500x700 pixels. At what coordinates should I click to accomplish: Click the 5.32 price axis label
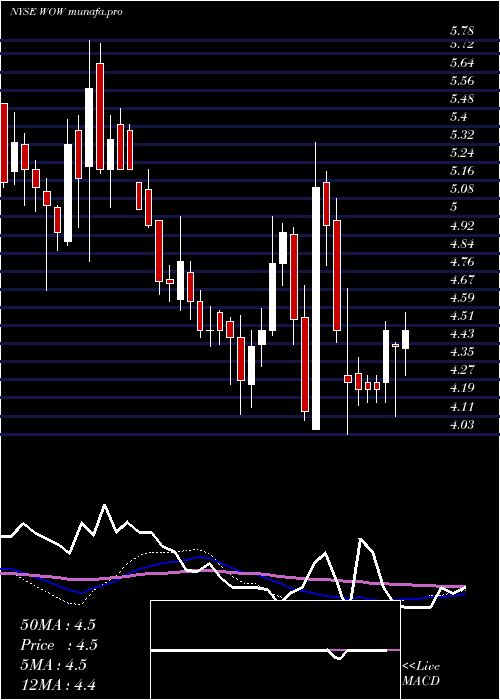462,135
